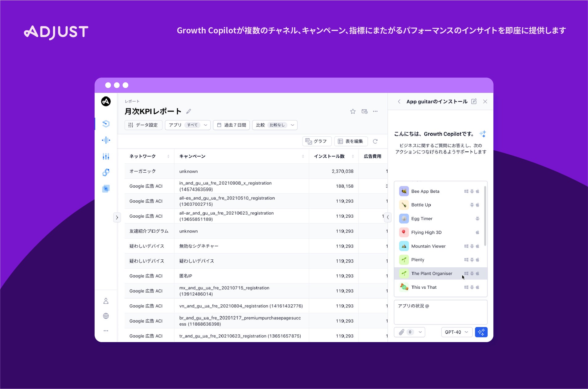
Task: Open the report's three-dot overflow menu
Action: 376,111
